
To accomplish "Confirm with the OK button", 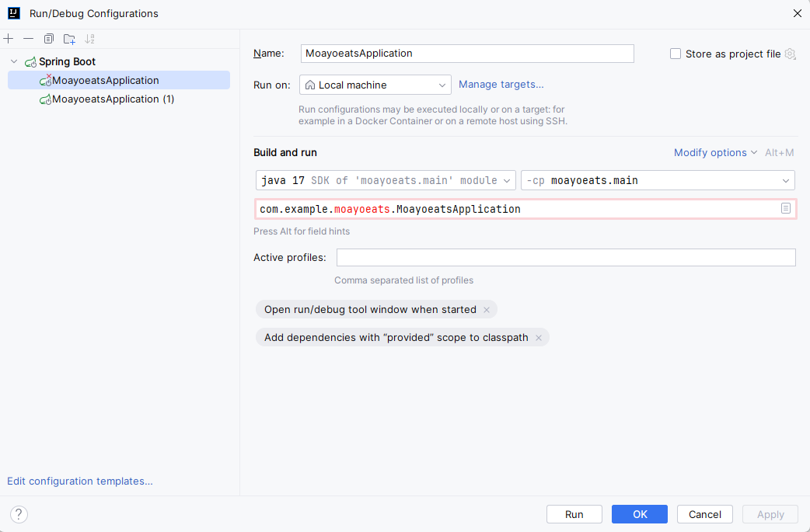I will [x=640, y=514].
